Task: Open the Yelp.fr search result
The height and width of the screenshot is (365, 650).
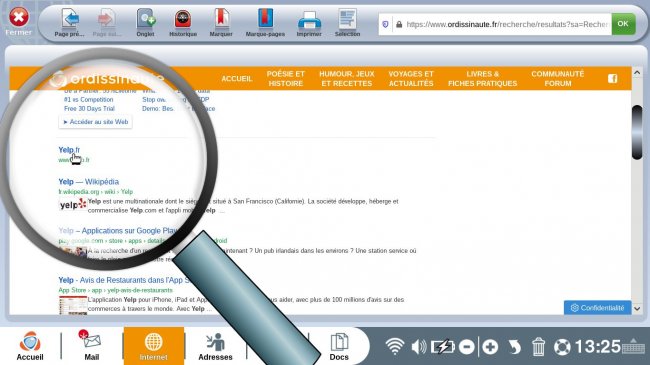Action: point(69,150)
